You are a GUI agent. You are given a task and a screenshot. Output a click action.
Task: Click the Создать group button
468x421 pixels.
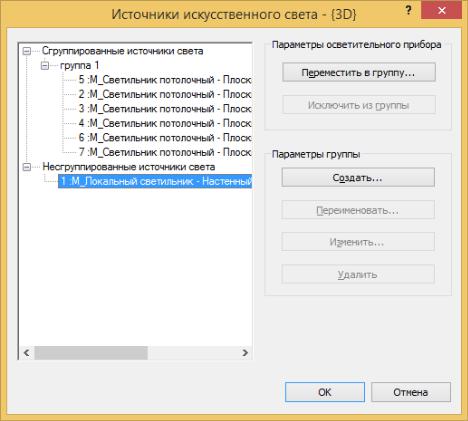pyautogui.click(x=358, y=177)
